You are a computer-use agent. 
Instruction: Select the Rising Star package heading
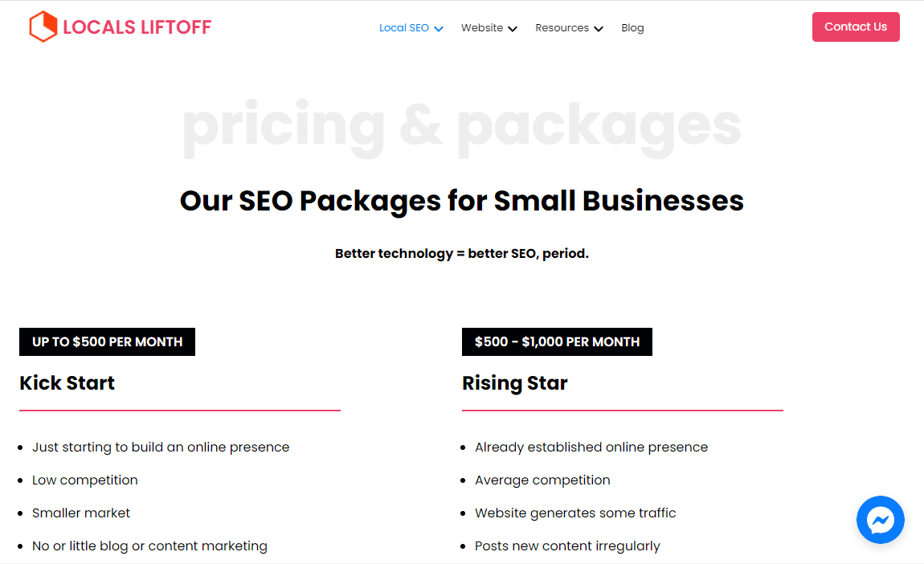point(514,383)
